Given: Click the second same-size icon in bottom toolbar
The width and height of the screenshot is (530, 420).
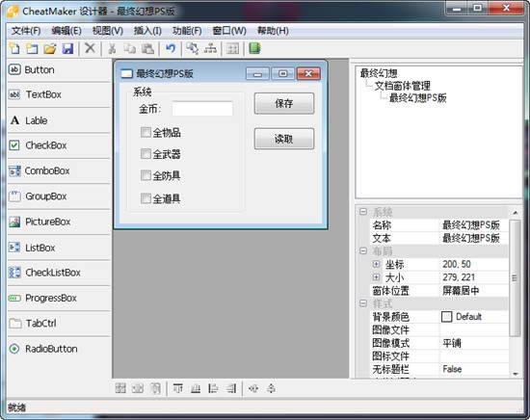Looking at the screenshot, I should 138,388.
